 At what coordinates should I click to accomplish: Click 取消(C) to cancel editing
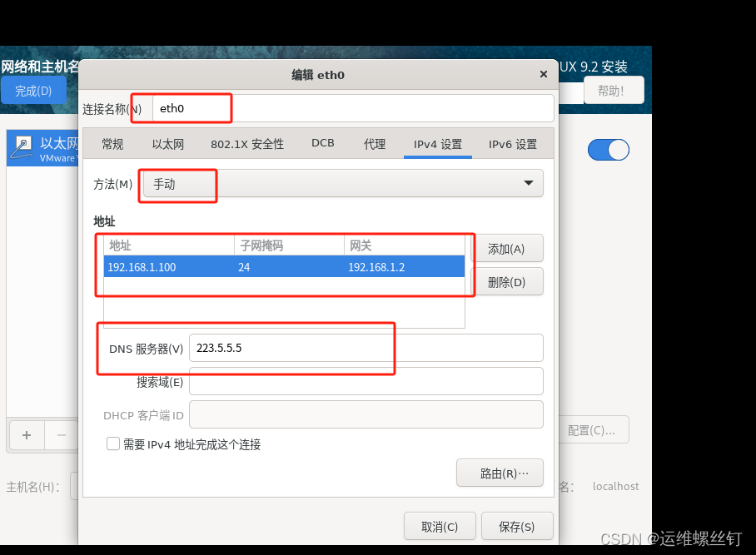[440, 526]
